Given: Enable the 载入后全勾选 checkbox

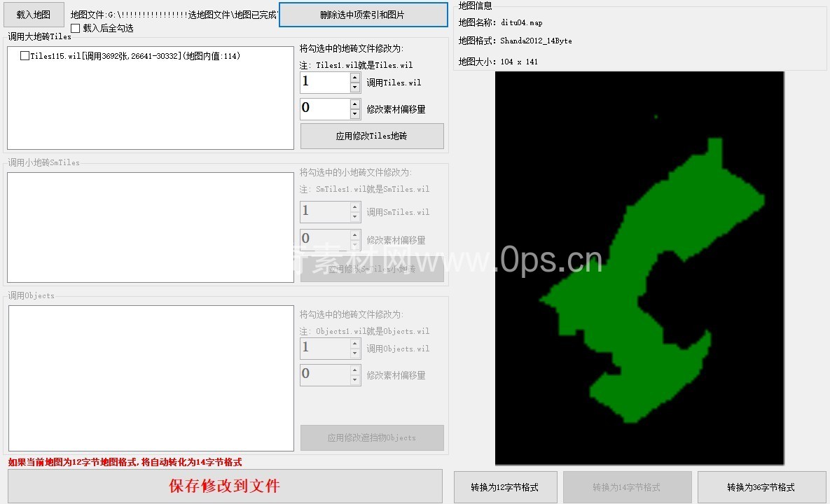Looking at the screenshot, I should pos(76,28).
